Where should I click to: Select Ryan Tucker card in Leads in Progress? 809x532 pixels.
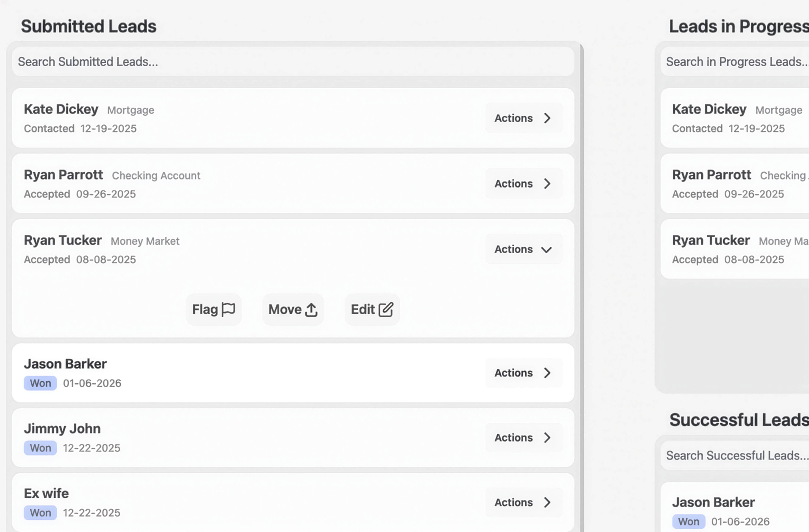coord(734,249)
